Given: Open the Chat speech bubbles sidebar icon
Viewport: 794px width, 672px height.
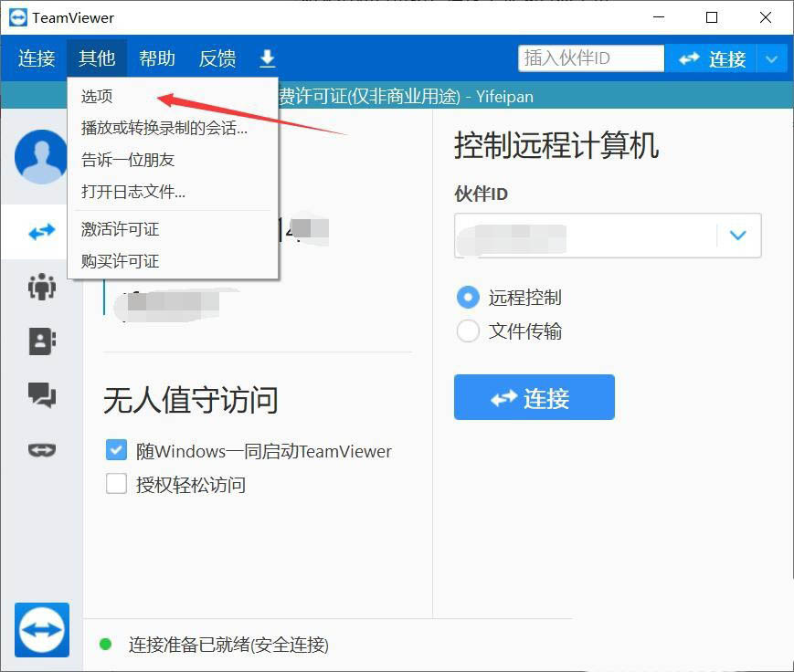Looking at the screenshot, I should click(x=41, y=394).
